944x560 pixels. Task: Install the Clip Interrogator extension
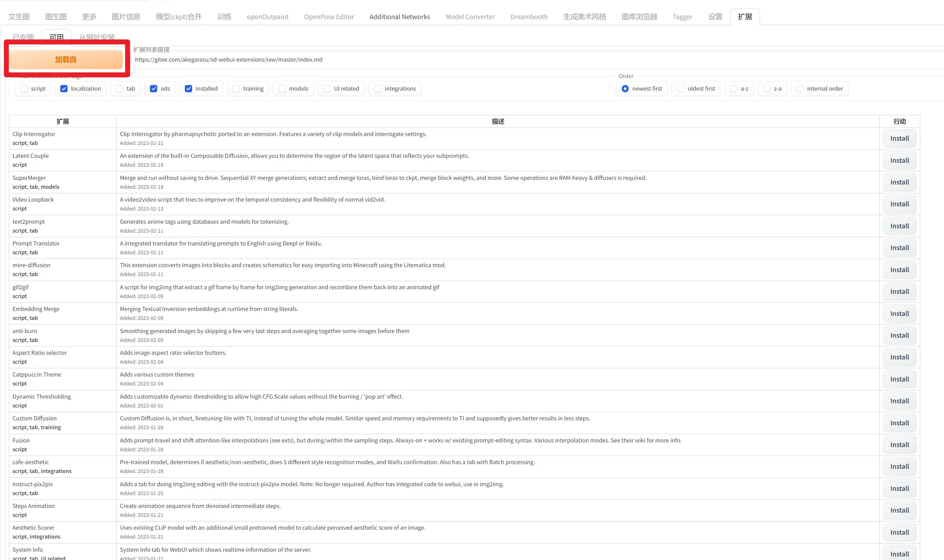point(899,138)
